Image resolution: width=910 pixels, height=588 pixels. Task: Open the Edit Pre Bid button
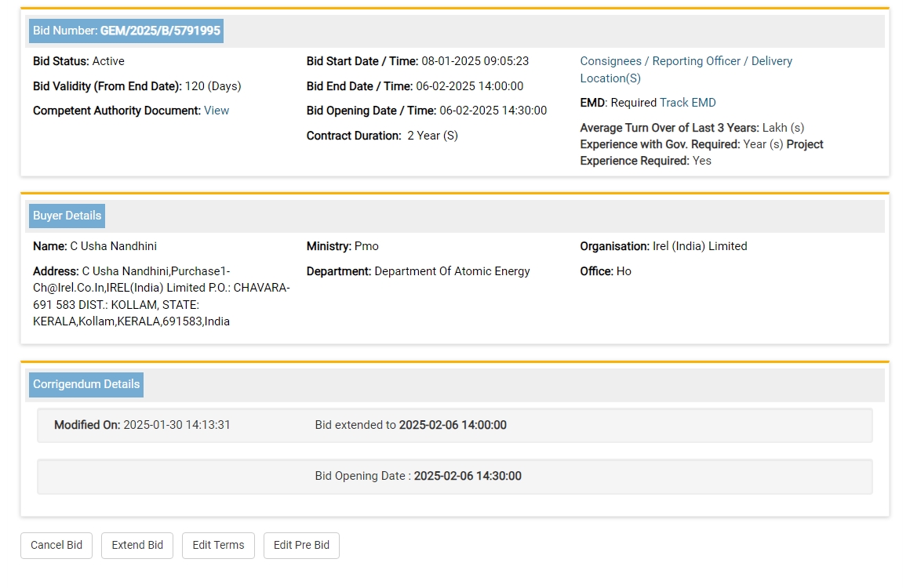pyautogui.click(x=301, y=545)
